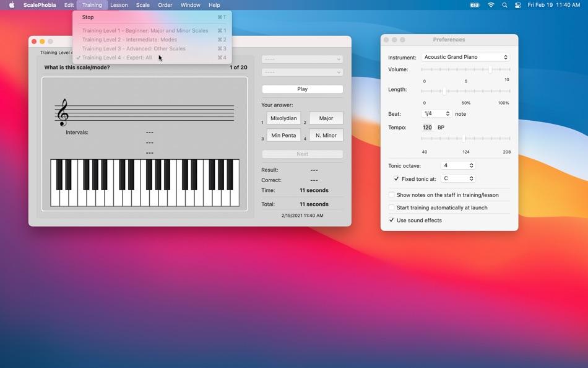Image resolution: width=588 pixels, height=368 pixels.
Task: Click the '1 of 20' question counter
Action: [238, 67]
